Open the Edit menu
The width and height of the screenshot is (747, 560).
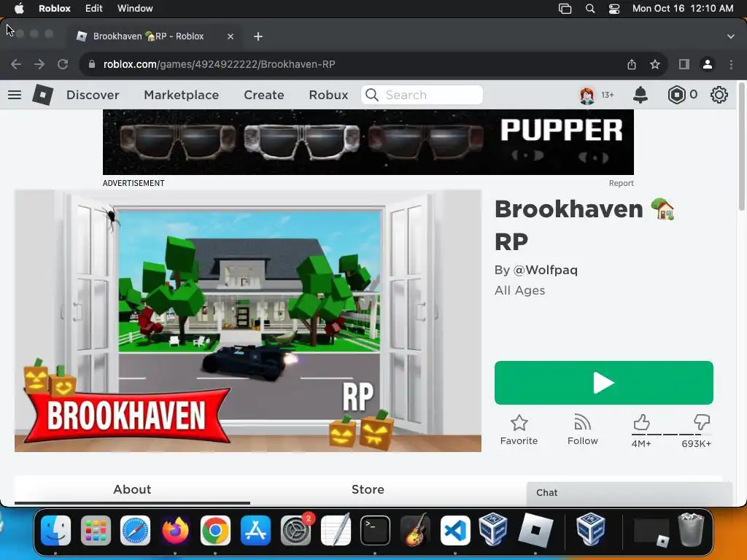pyautogui.click(x=94, y=8)
